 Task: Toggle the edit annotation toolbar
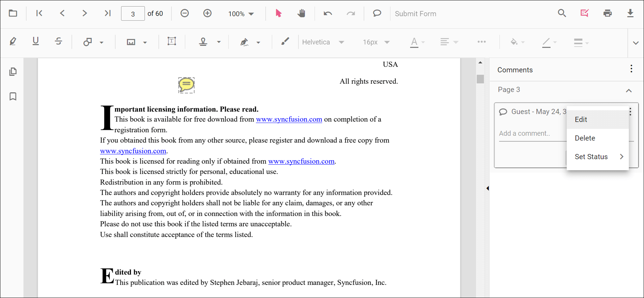pos(584,13)
